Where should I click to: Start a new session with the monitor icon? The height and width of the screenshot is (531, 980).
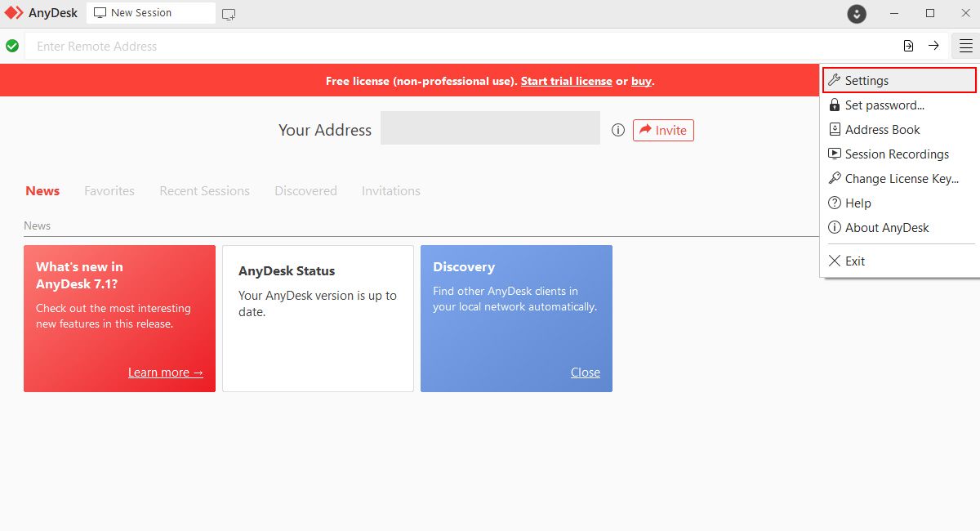coord(228,13)
